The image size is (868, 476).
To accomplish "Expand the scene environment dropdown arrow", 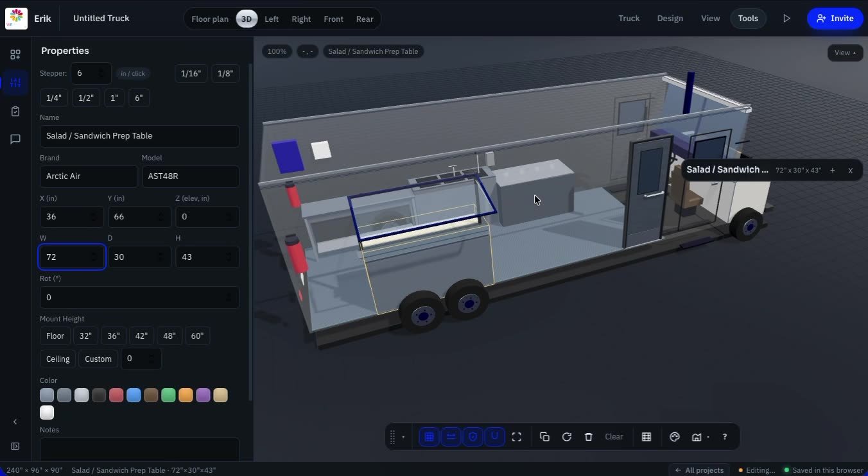I will pyautogui.click(x=708, y=438).
